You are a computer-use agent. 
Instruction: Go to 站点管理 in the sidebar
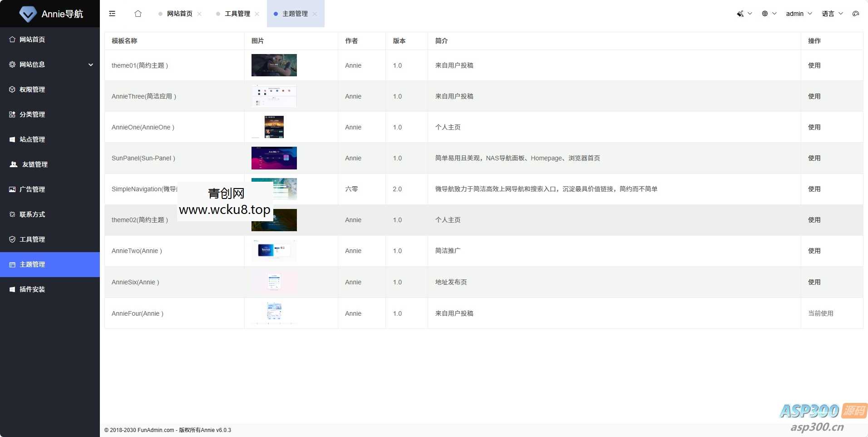pyautogui.click(x=32, y=139)
